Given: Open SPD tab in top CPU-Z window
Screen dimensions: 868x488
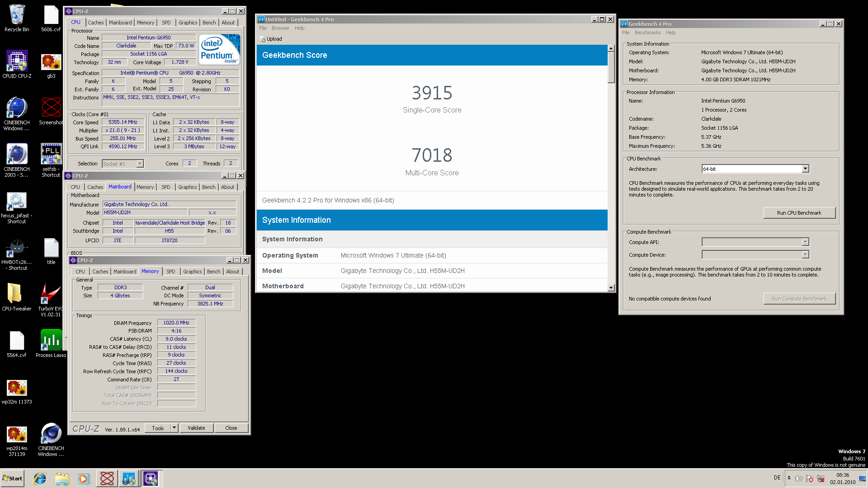Looking at the screenshot, I should 166,23.
